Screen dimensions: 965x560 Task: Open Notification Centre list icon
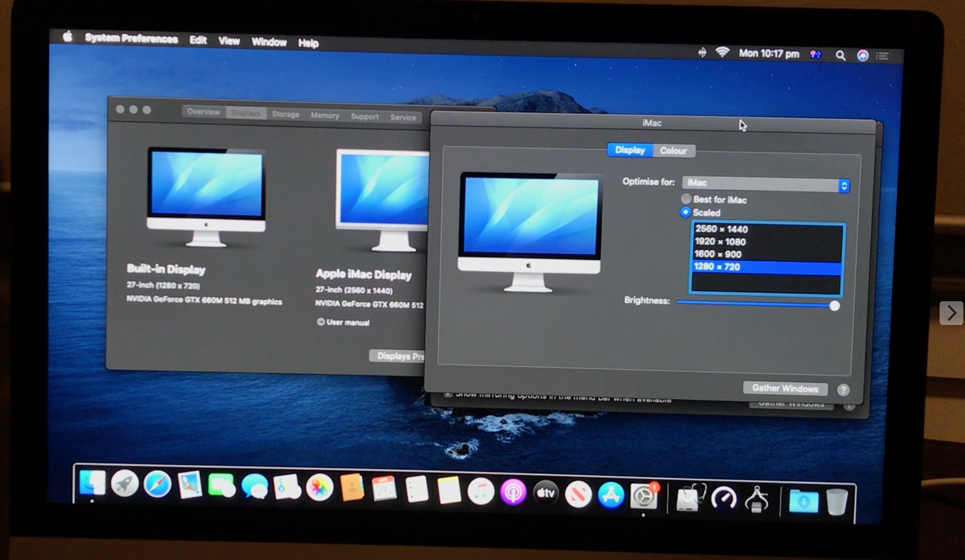882,56
